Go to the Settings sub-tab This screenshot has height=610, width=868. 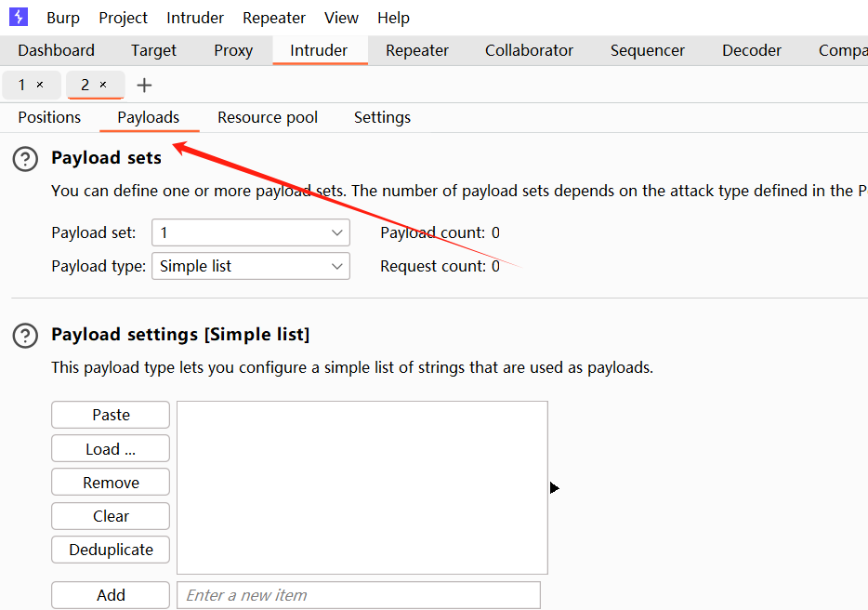383,117
